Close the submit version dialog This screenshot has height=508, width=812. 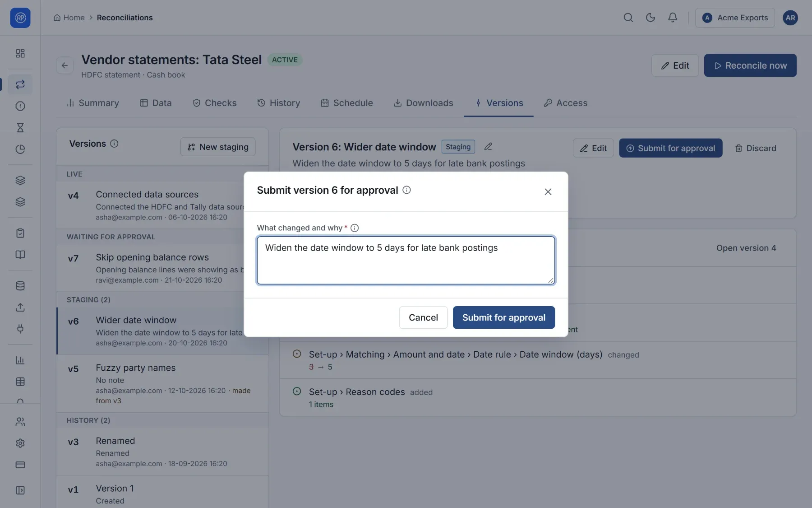(x=548, y=192)
